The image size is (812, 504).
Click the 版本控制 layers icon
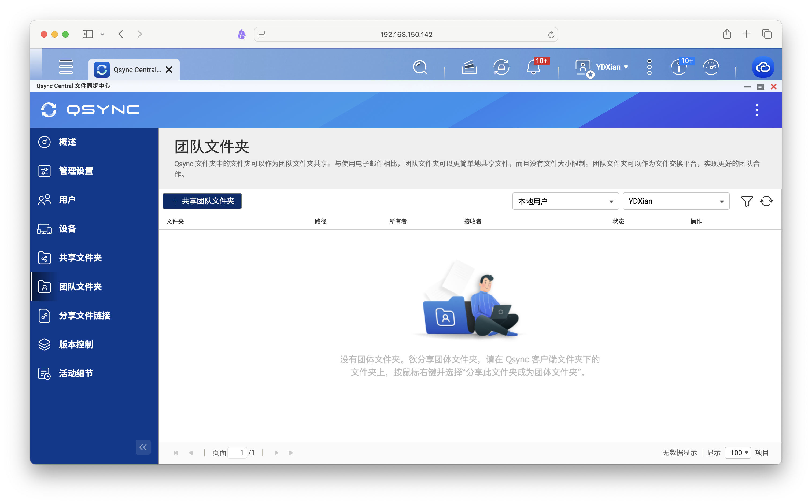coord(44,345)
